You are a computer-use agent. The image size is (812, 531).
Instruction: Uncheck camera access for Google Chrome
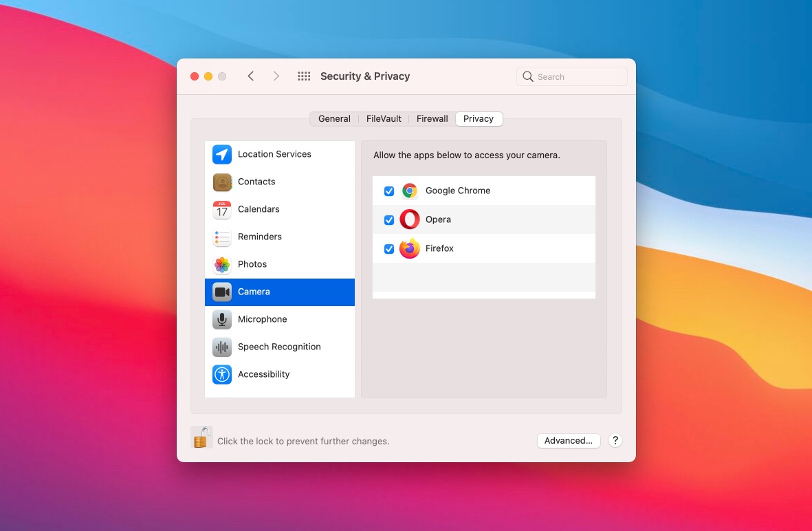(389, 191)
